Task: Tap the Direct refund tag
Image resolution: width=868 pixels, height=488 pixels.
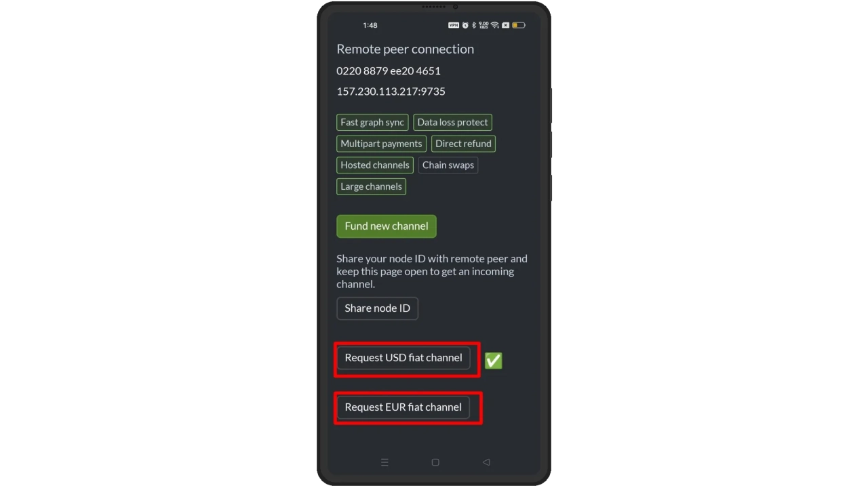Action: (463, 144)
